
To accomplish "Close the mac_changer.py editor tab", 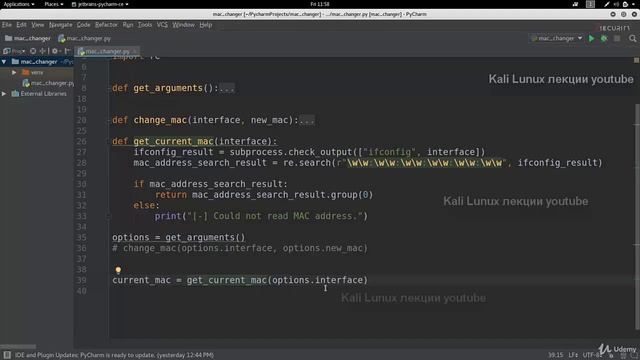I will (x=135, y=51).
